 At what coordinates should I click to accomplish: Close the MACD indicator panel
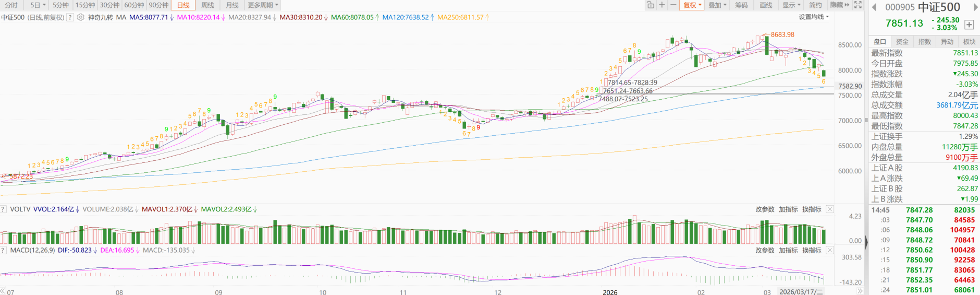coord(830,251)
